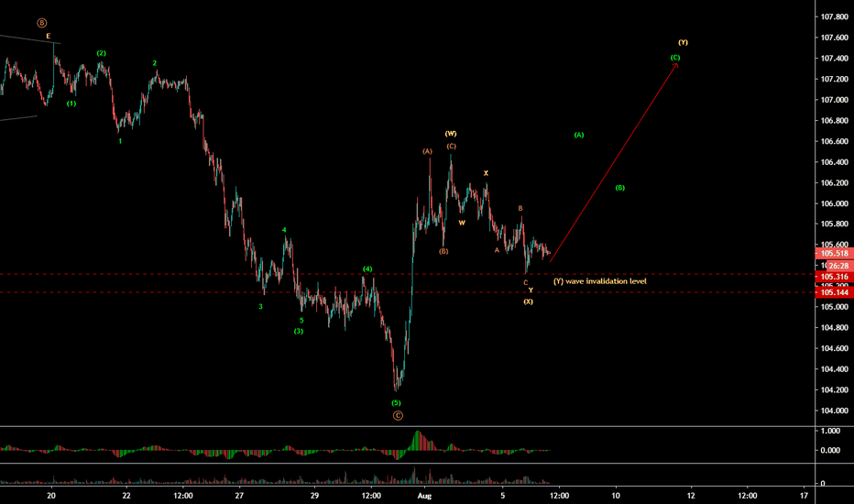Select the green (C) projection label
854x504 pixels.
[675, 58]
